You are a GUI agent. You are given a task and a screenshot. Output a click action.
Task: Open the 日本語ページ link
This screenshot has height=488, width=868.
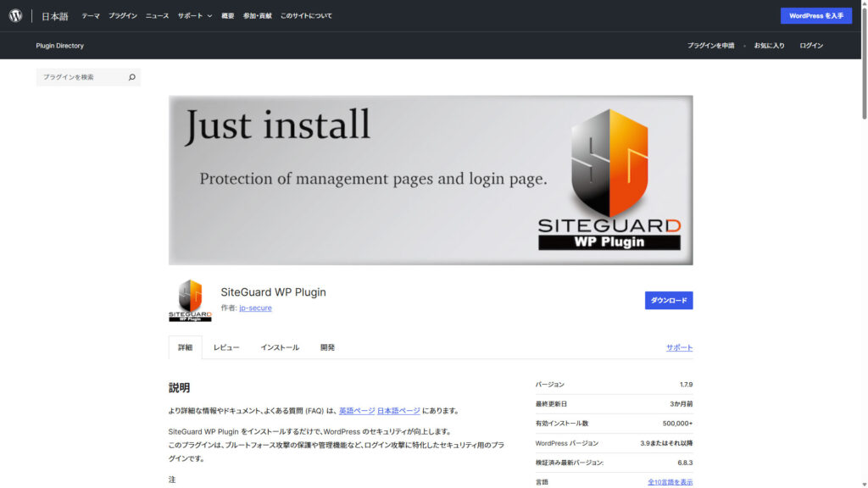tap(398, 411)
